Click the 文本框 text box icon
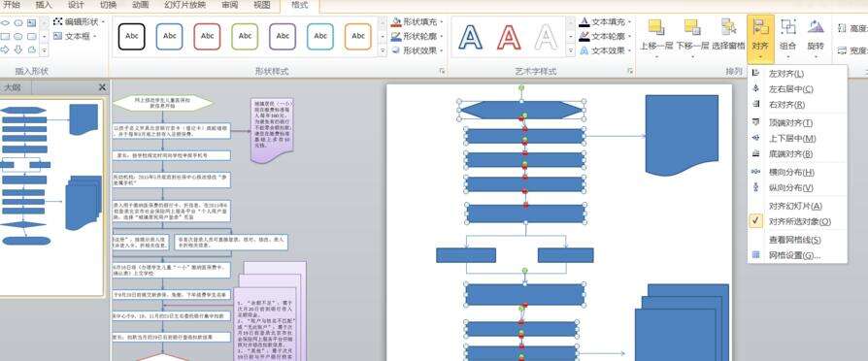Image resolution: width=868 pixels, height=361 pixels. 58,36
